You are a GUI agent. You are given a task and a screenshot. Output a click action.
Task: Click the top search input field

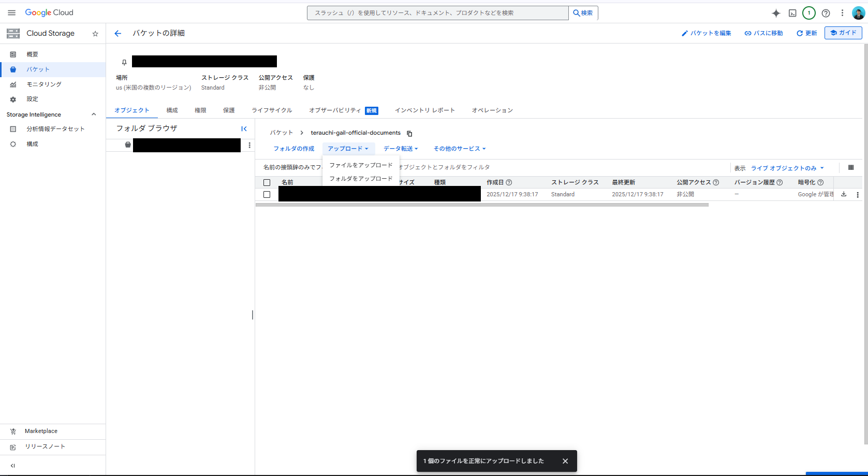click(x=437, y=13)
